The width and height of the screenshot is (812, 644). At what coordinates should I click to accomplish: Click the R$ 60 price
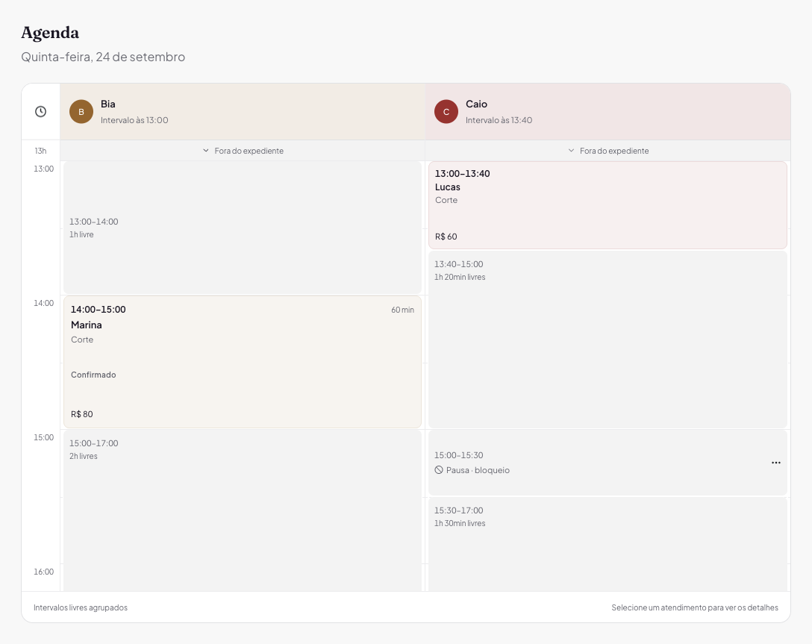(446, 237)
